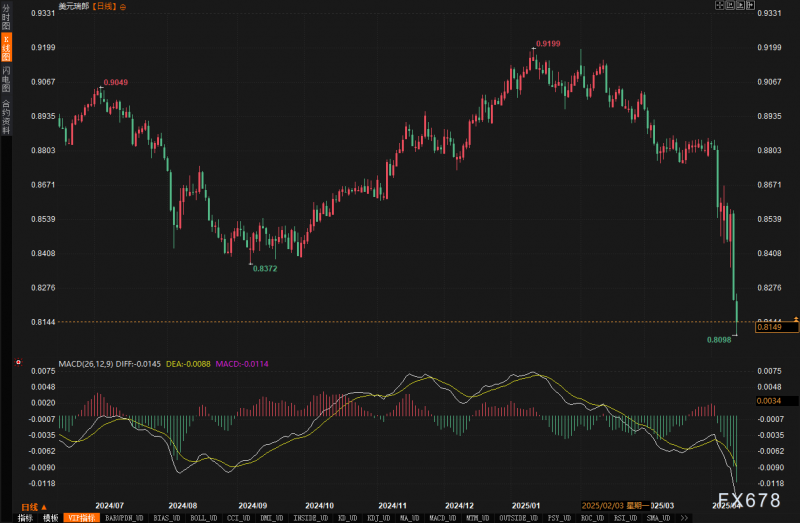Select BARUPDN_UD indicator tab
This screenshot has width=800, height=523.
click(124, 518)
